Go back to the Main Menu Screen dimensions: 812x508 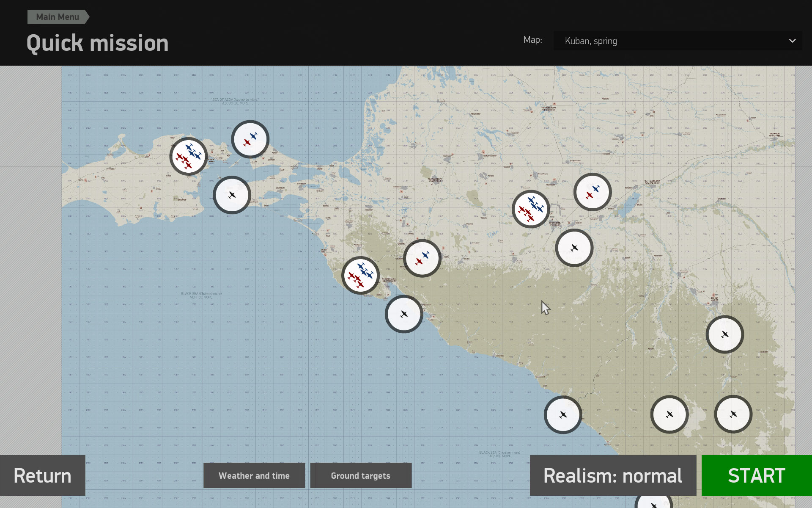tap(57, 17)
